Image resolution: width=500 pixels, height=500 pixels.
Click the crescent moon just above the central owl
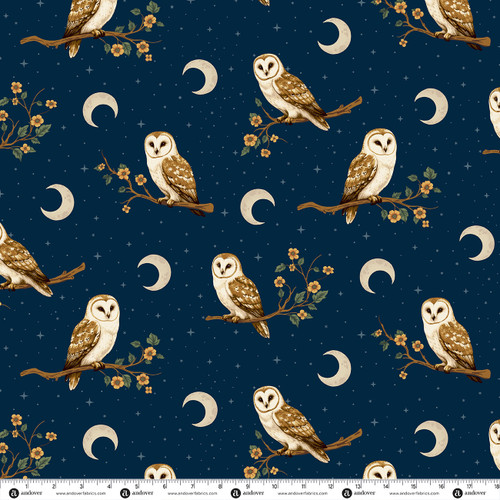click(257, 207)
